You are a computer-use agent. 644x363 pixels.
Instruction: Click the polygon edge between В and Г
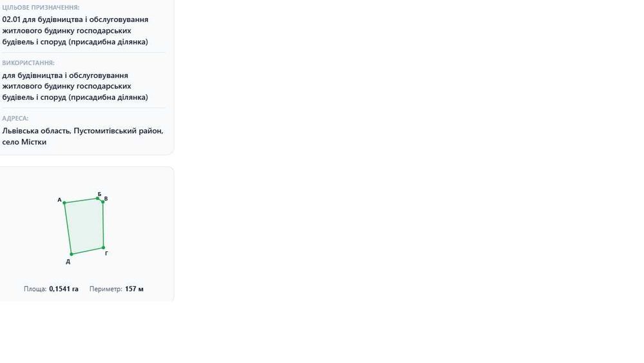pyautogui.click(x=103, y=225)
